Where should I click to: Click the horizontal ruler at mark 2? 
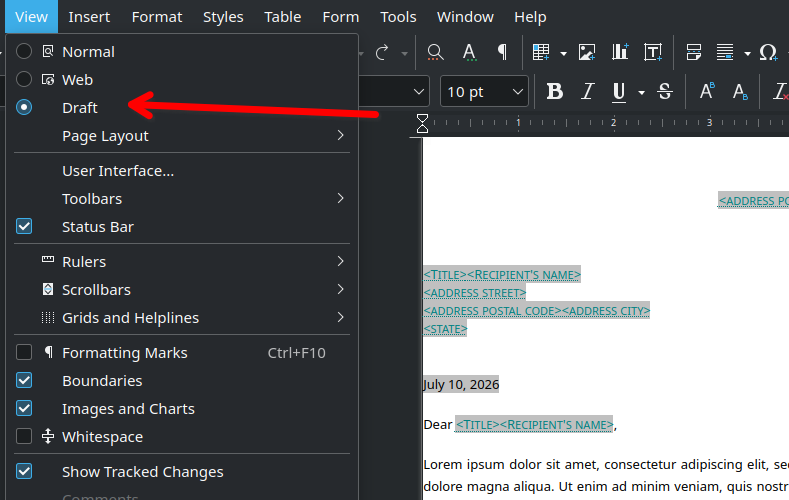click(x=613, y=123)
